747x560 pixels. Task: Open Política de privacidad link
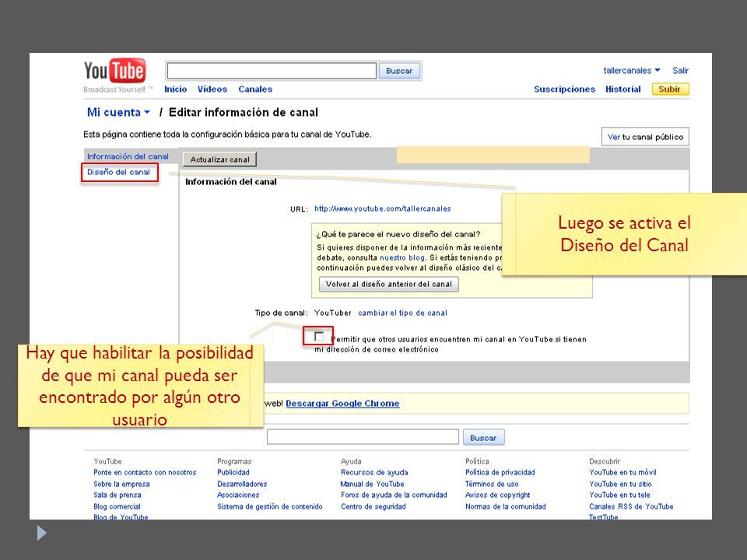tap(500, 472)
